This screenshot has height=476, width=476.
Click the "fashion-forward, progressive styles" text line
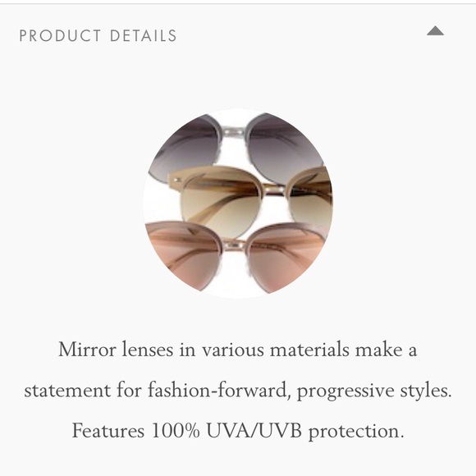238,390
